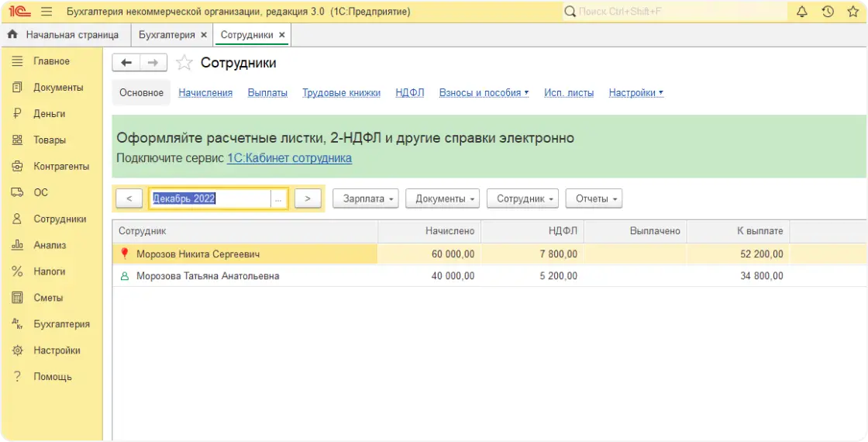Viewport: 868px width, 442px height.
Task: Open period picker ellipsis button
Action: 278,199
